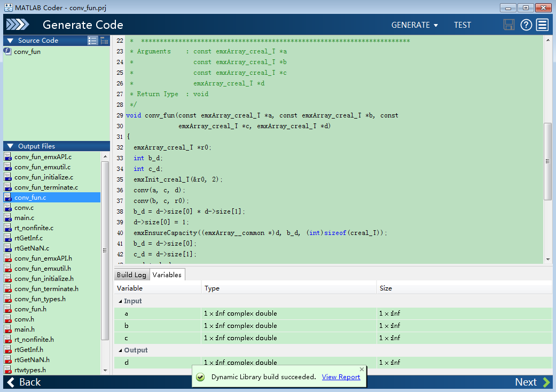Switch to the Build Log tab
The image size is (556, 392).
[131, 275]
